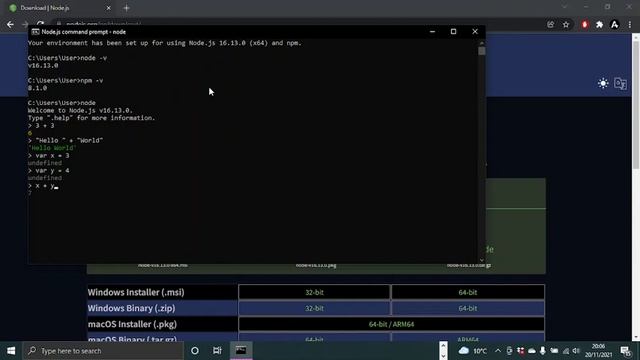This screenshot has width=640, height=360.
Task: Open the network tray icon
Action: (x=565, y=351)
